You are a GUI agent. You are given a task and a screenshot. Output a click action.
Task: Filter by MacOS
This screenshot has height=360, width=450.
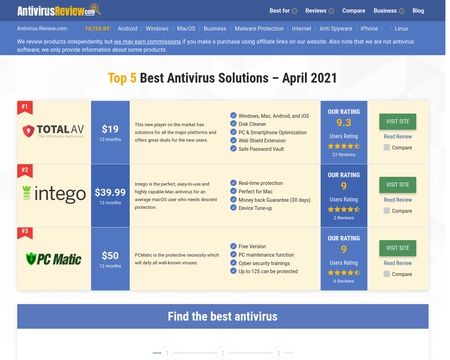186,29
